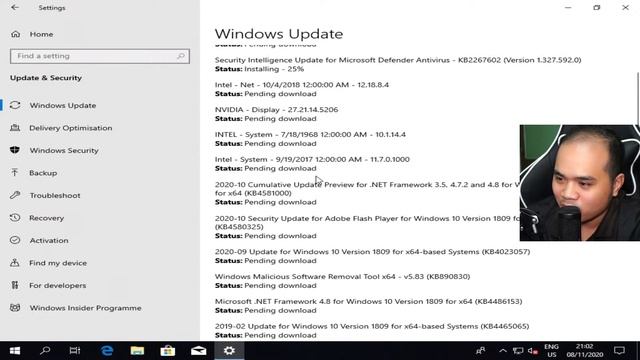Click the Activation checkmark icon

pyautogui.click(x=15, y=240)
